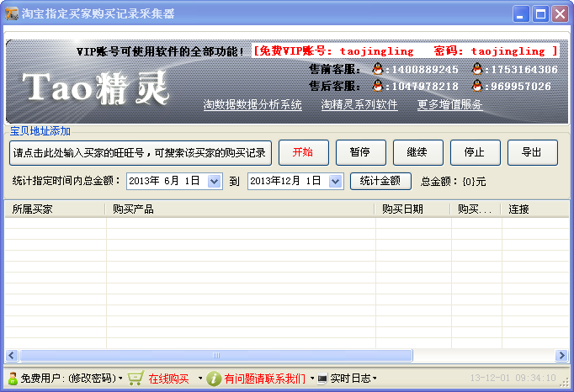Click the QQ penguin icon beside 1047978218
The height and width of the screenshot is (392, 574).
pyautogui.click(x=377, y=86)
